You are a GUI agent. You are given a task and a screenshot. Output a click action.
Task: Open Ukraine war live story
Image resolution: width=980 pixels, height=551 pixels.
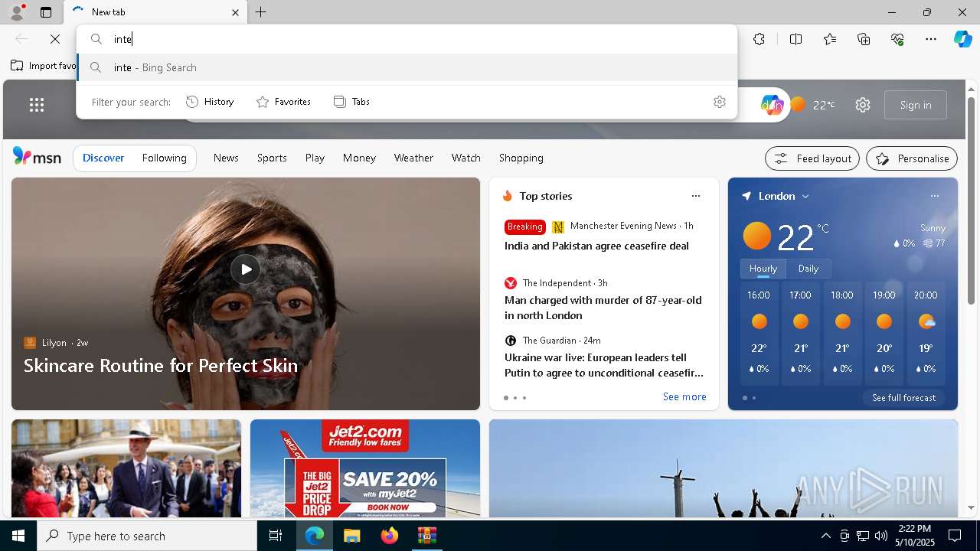click(x=603, y=365)
